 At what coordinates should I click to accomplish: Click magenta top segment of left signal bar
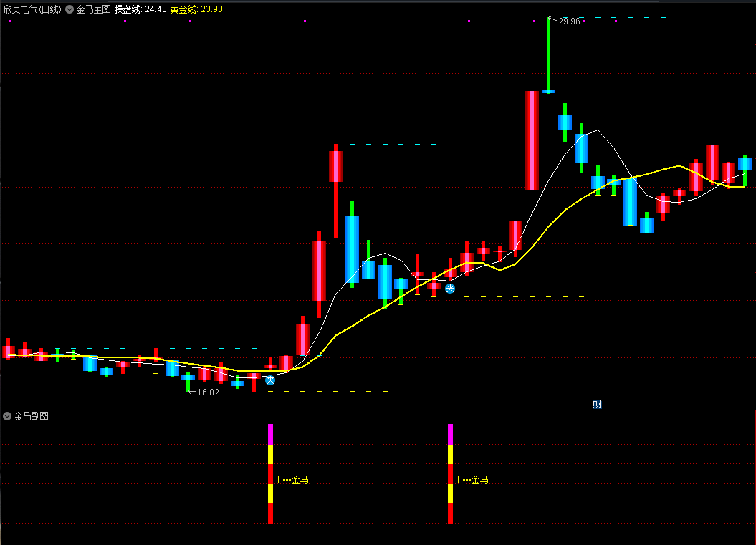[271, 434]
